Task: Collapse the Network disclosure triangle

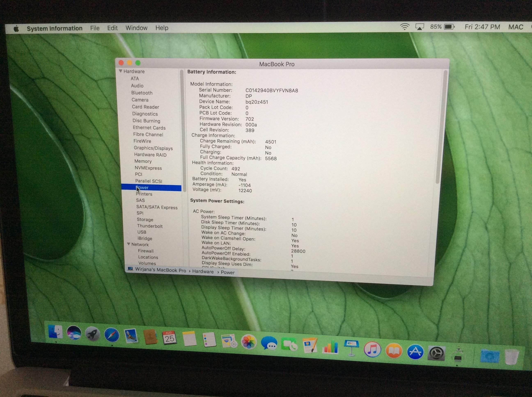Action: [x=129, y=244]
